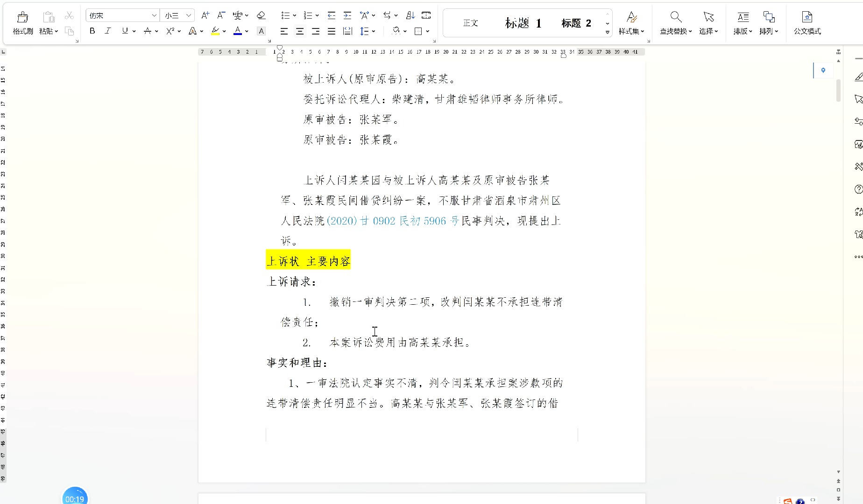Click the bulleted list icon

click(285, 15)
